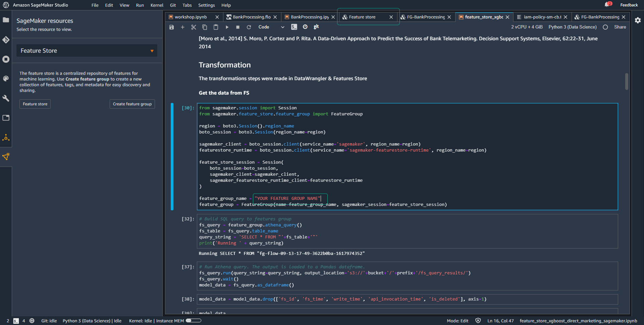
Task: Click terminal count icon in status bar
Action: click(x=16, y=321)
